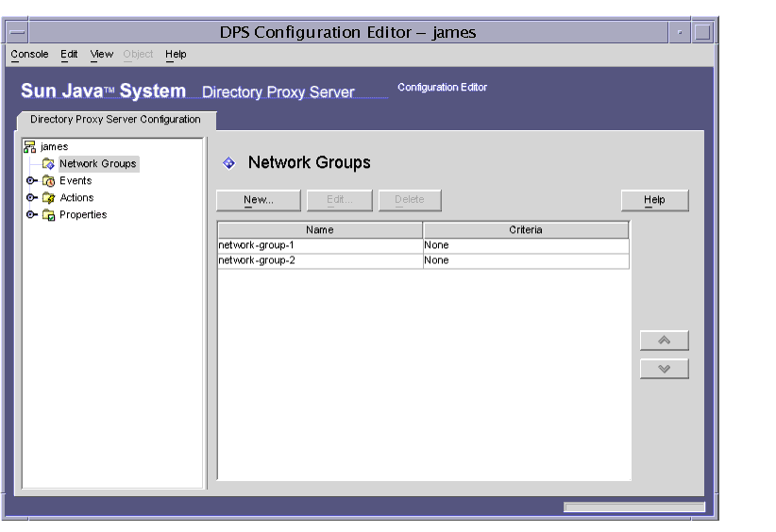Image resolution: width=776 pixels, height=532 pixels.
Task: Open the Help menu
Action: 176,55
